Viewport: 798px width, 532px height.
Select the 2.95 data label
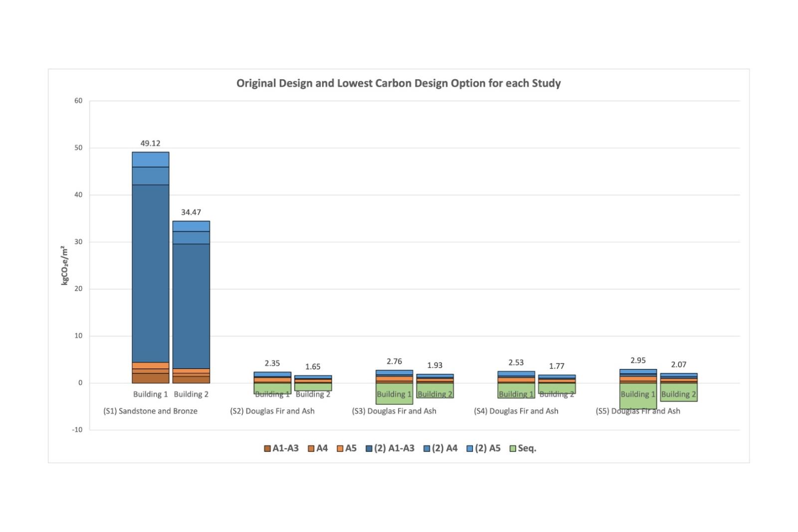click(638, 360)
